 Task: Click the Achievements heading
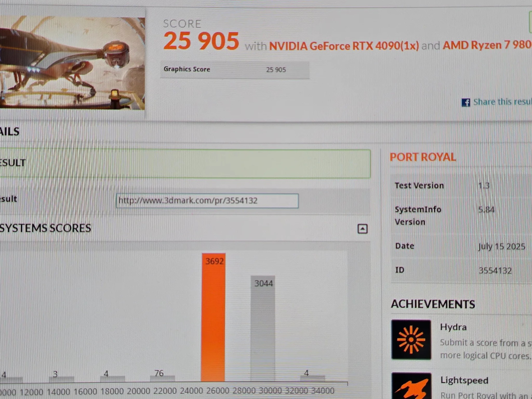point(433,304)
